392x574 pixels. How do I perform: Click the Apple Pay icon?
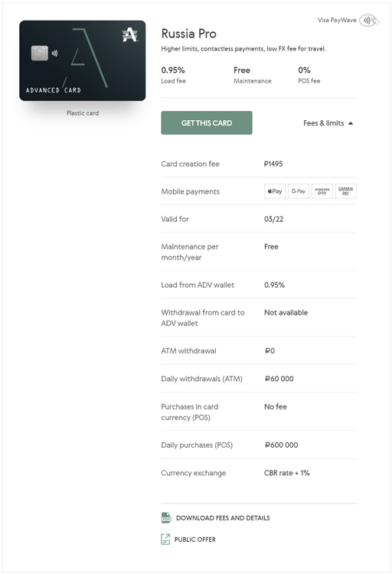coord(275,191)
